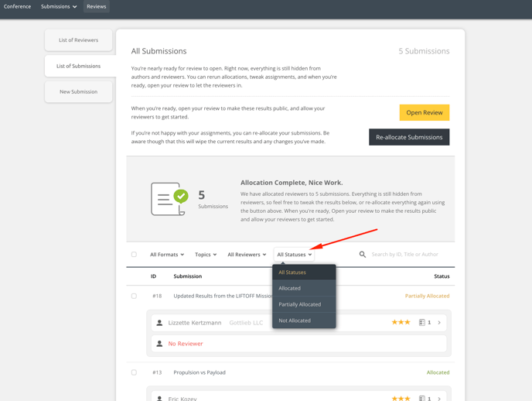This screenshot has width=532, height=401.
Task: Click the search magnifier icon
Action: 363,254
